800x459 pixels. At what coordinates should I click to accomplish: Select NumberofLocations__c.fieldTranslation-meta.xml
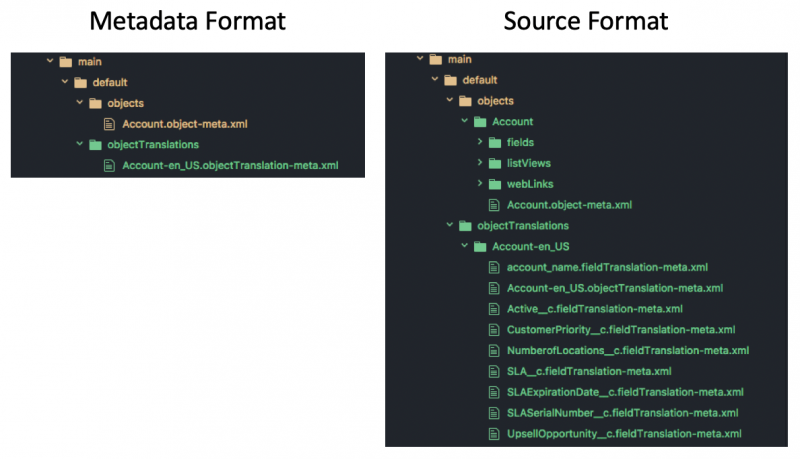point(628,351)
